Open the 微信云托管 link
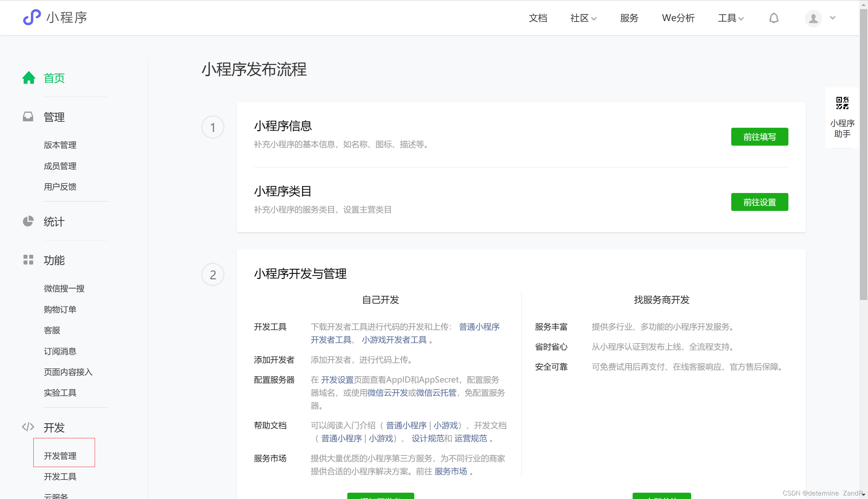868x499 pixels. (x=436, y=393)
